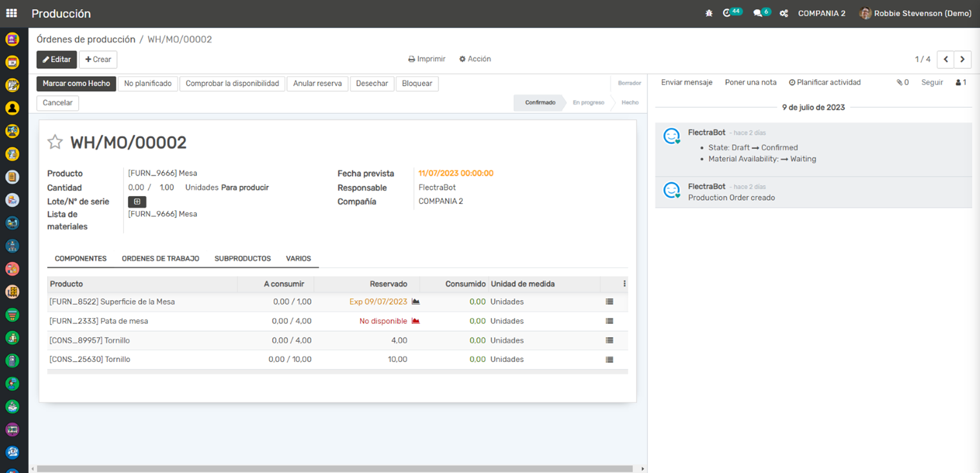Viewport: 980px width, 473px height.
Task: Go to the next record arrow
Action: coord(963,59)
